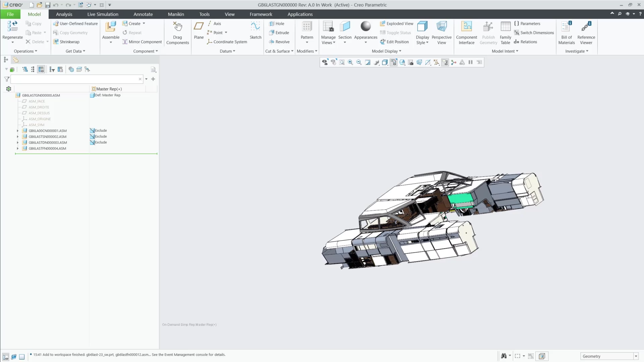Switch to the Analysis tab

pos(64,14)
